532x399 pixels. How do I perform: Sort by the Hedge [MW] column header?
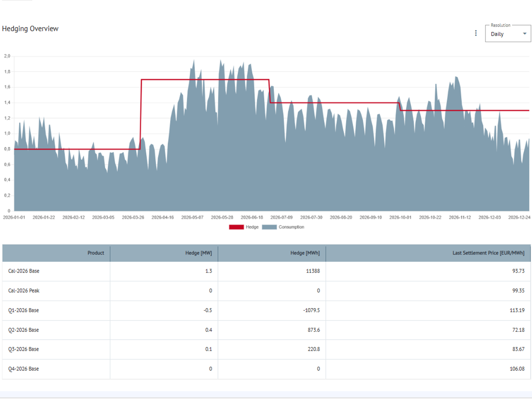(x=198, y=253)
